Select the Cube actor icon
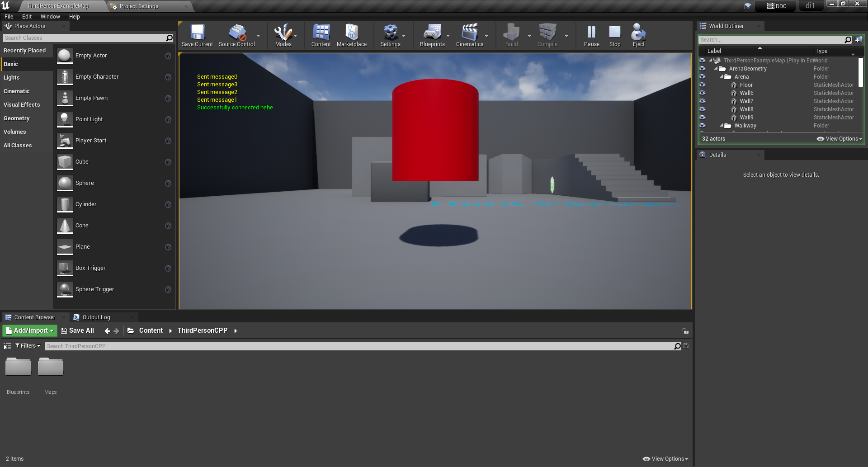Viewport: 868px width, 467px height. 65,162
